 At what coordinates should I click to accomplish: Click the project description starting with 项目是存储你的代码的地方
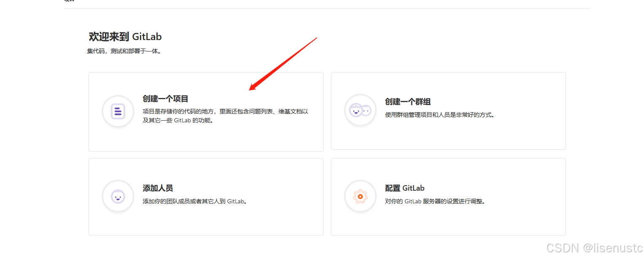pos(225,116)
